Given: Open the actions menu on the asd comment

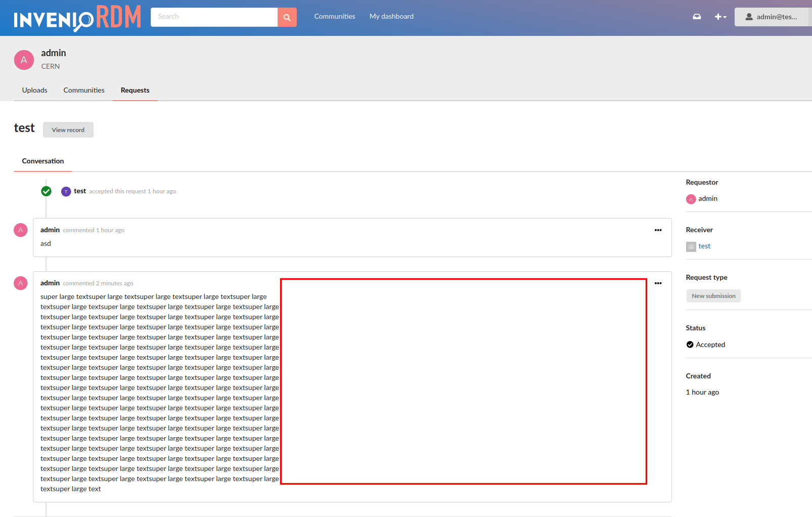Looking at the screenshot, I should click(658, 230).
